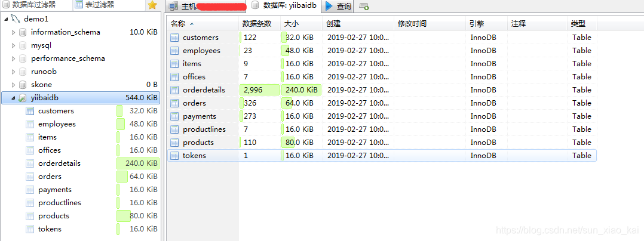
Task: Click the performance_schema database icon
Action: [x=23, y=58]
